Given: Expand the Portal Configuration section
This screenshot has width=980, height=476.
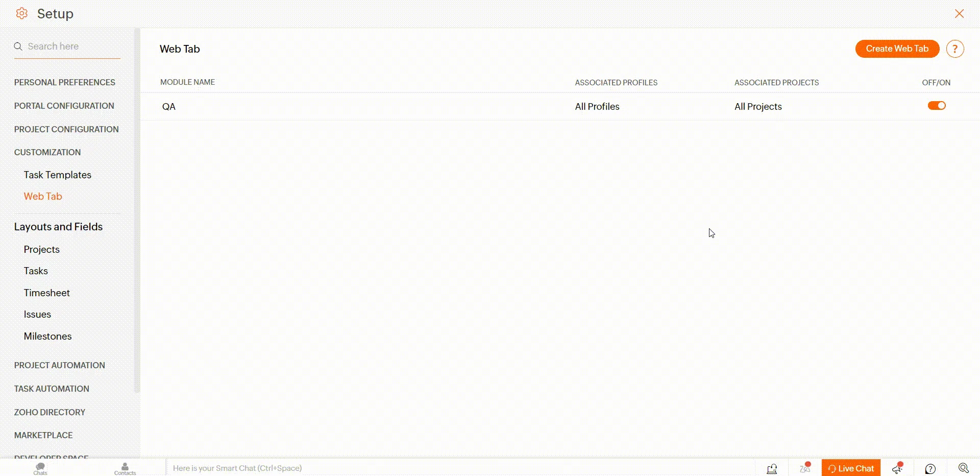Looking at the screenshot, I should click(x=64, y=106).
